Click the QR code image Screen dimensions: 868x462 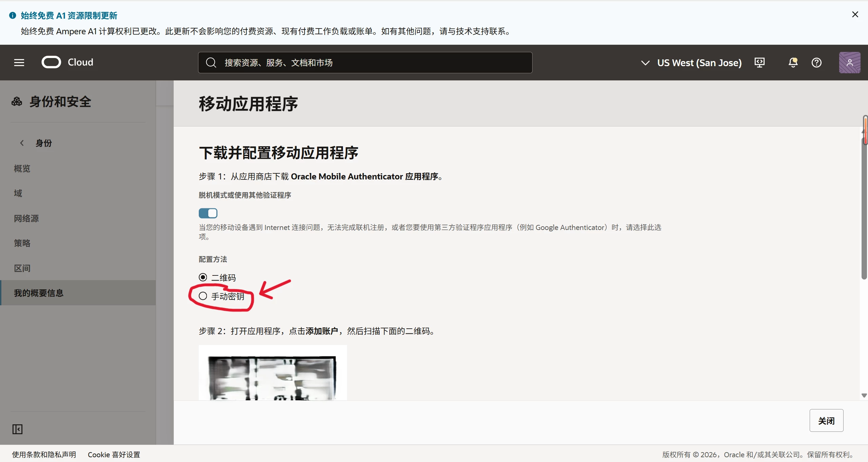(273, 372)
